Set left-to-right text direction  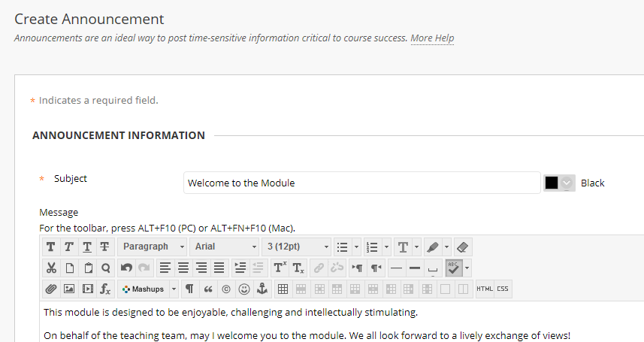pos(358,268)
